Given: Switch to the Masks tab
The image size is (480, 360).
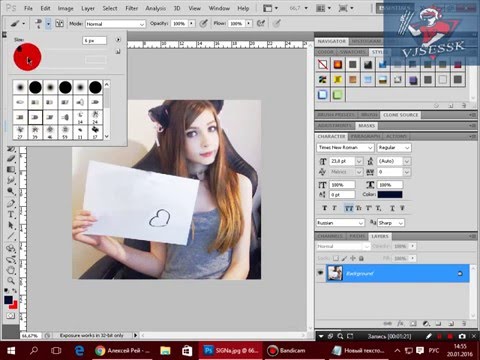Looking at the screenshot, I should pos(367,126).
